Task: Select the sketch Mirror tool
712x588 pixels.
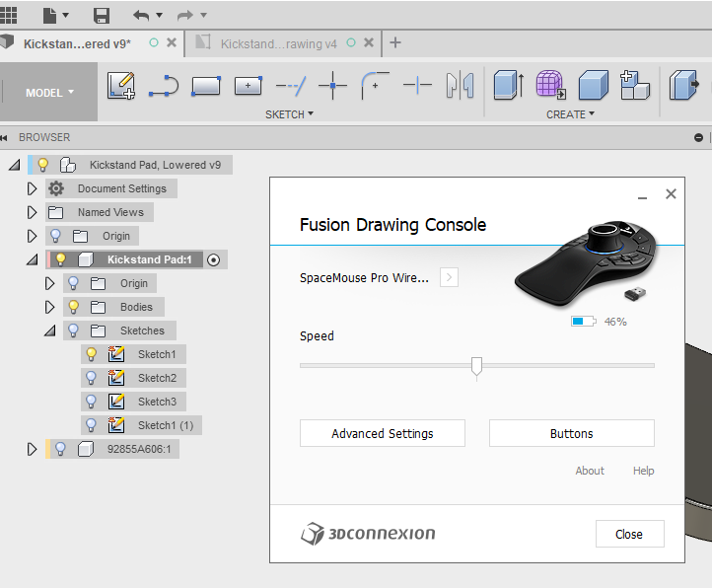Action: click(460, 85)
